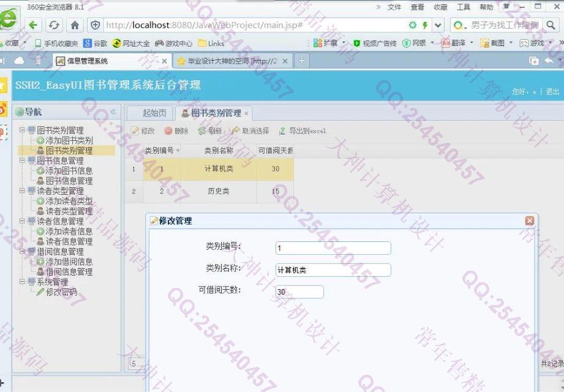Viewport: 564px width, 392px height.
Task: Open the 查看 menu
Action: click(x=417, y=7)
